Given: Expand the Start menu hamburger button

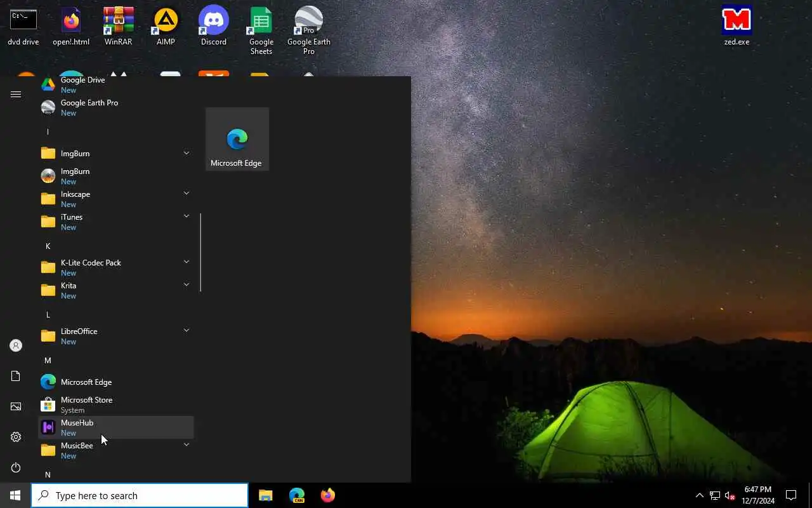Looking at the screenshot, I should 16,94.
